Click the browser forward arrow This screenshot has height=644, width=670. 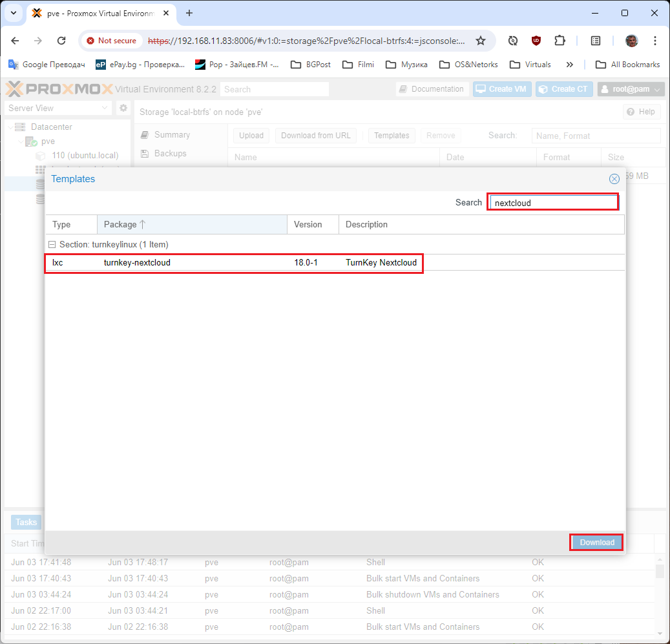click(x=38, y=41)
